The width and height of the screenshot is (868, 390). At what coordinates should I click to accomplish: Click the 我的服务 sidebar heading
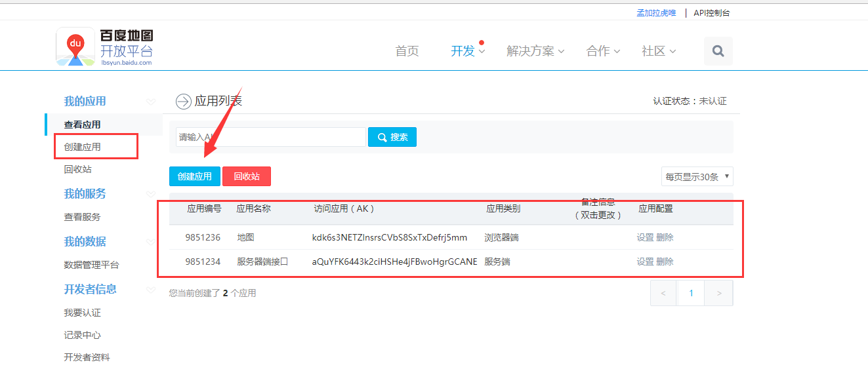coord(85,194)
